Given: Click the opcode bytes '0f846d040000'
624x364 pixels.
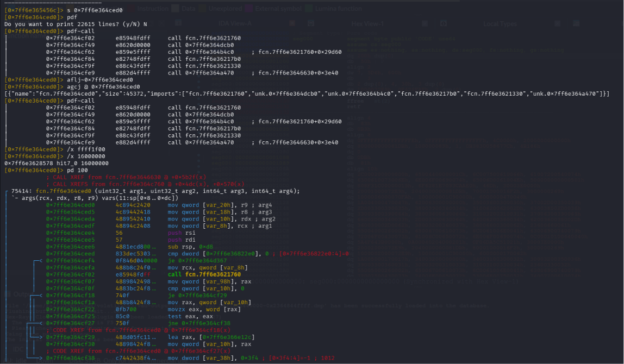Looking at the screenshot, I should pos(136,261).
